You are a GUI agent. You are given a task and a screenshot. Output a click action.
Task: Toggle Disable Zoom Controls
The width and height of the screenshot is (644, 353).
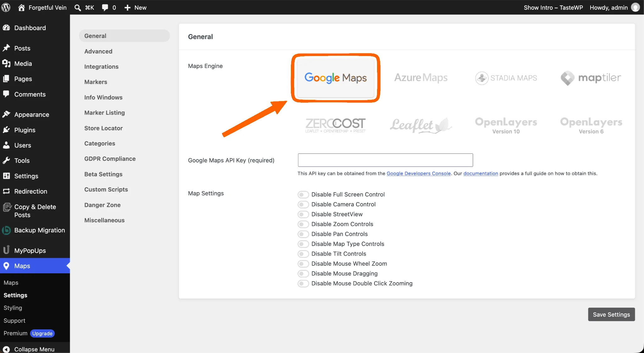tap(303, 224)
